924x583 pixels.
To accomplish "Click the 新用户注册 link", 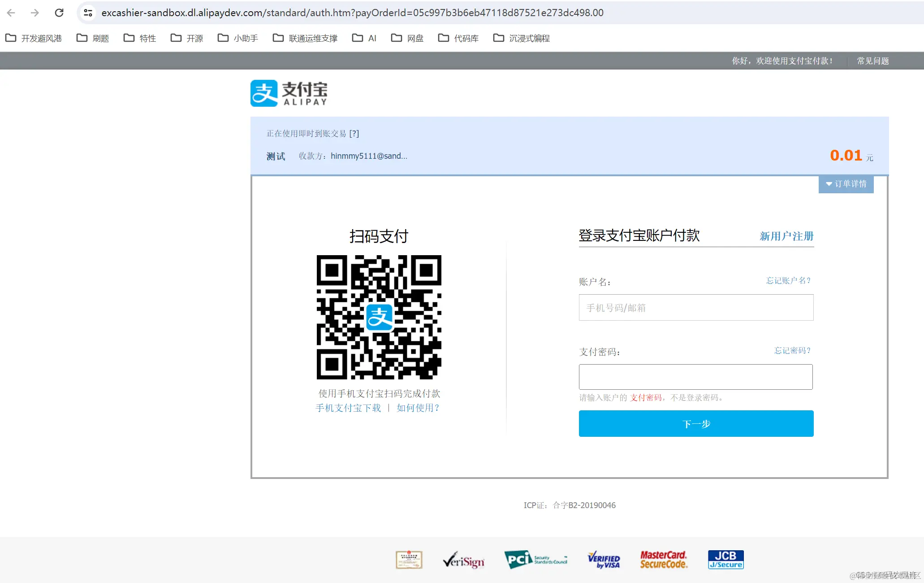I will click(x=786, y=236).
